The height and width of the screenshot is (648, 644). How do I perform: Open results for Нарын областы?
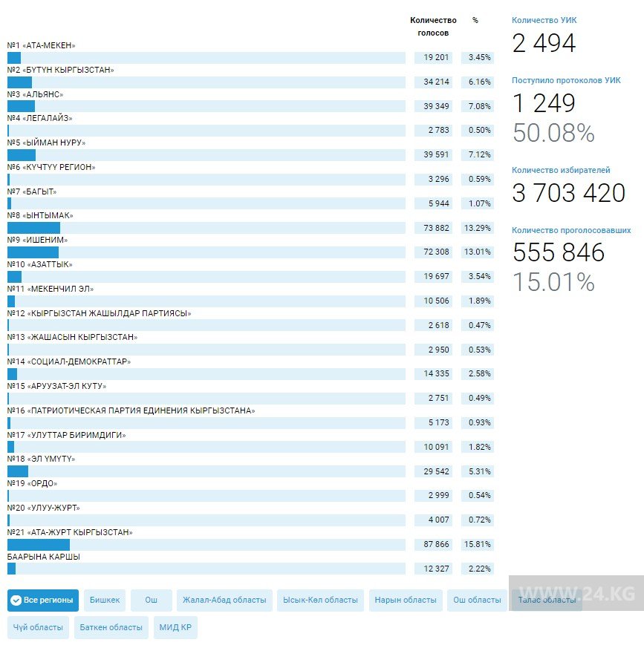[406, 600]
